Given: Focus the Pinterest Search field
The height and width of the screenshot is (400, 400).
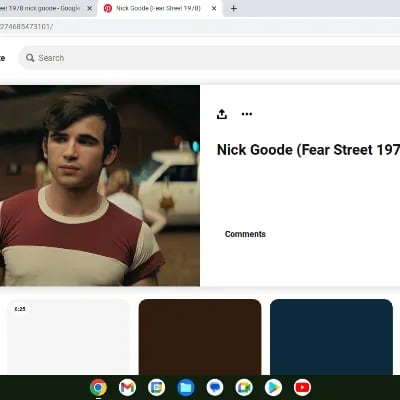Looking at the screenshot, I should [x=209, y=58].
